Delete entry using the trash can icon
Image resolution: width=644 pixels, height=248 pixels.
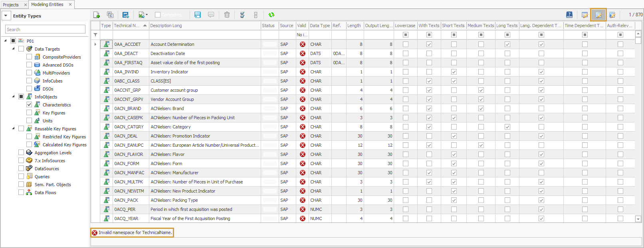pos(227,15)
